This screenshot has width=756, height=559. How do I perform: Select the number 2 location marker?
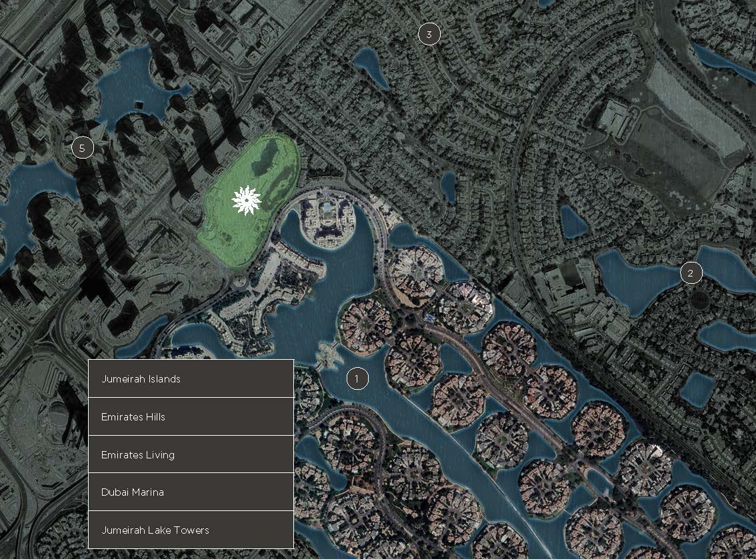tap(691, 273)
